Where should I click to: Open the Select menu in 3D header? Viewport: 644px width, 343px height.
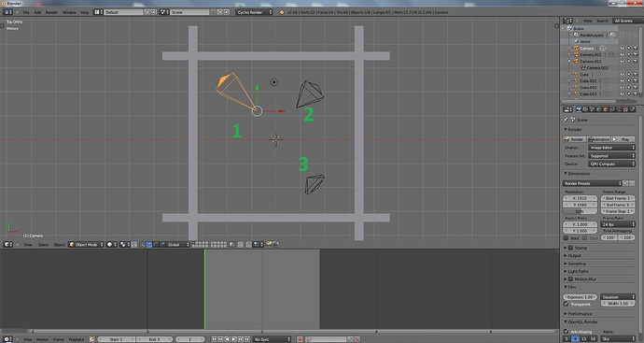click(44, 245)
